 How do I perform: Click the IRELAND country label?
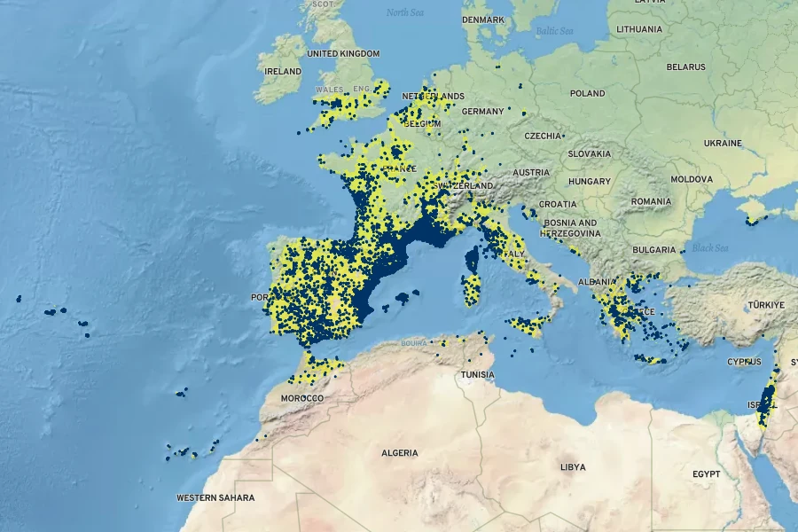[283, 71]
